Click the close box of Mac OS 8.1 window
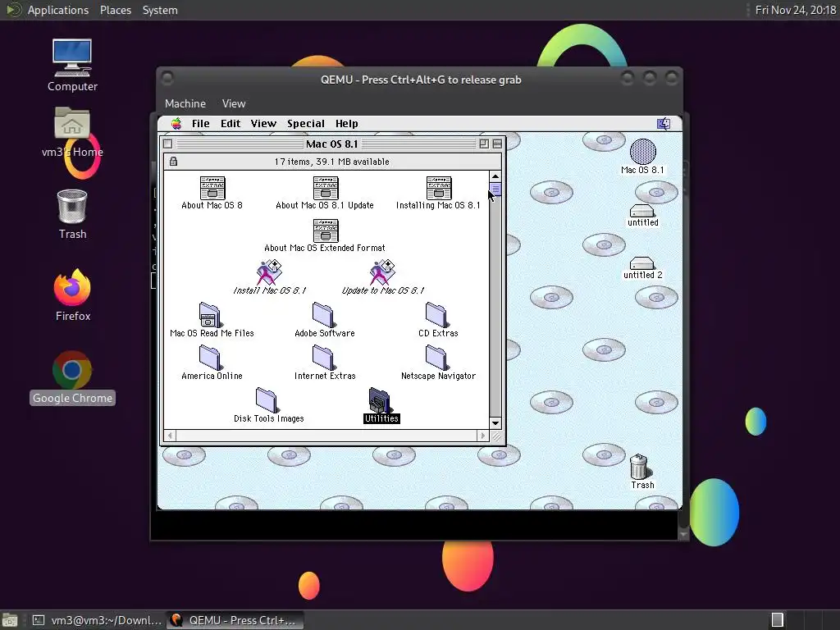840x630 pixels. pyautogui.click(x=167, y=144)
